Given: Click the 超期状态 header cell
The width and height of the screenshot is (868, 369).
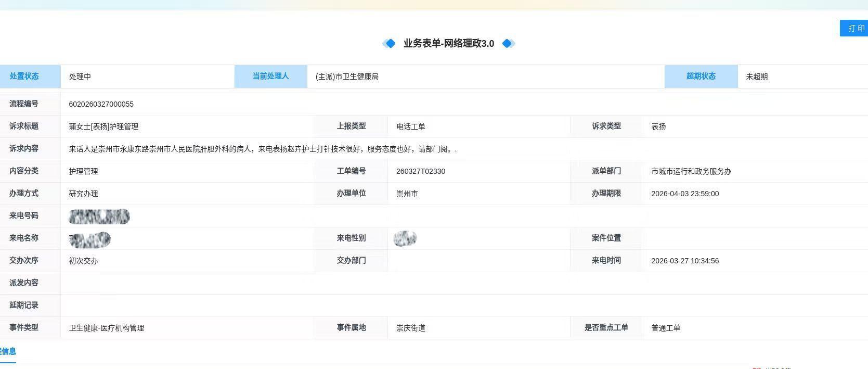Looking at the screenshot, I should [701, 76].
